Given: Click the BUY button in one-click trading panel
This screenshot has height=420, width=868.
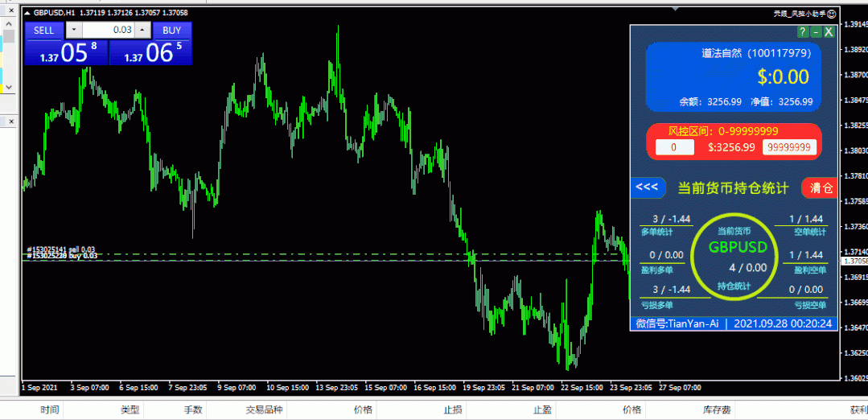Looking at the screenshot, I should point(171,30).
